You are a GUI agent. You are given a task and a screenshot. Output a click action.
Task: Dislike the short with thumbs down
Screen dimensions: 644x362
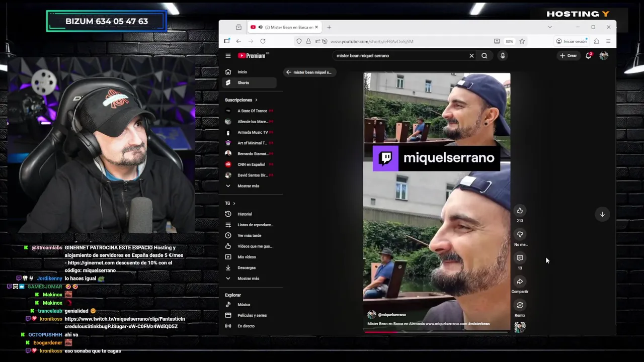(x=520, y=234)
